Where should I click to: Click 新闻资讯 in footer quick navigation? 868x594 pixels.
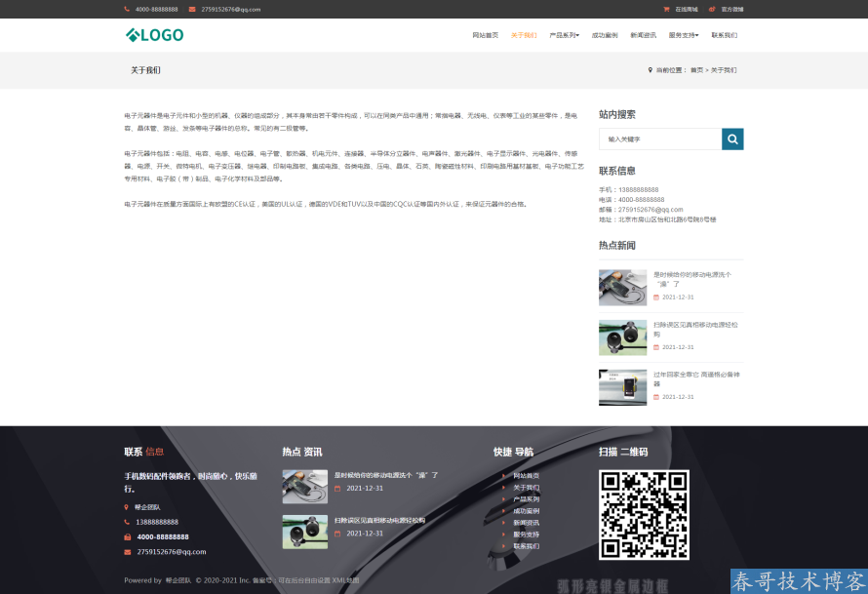[x=526, y=523]
